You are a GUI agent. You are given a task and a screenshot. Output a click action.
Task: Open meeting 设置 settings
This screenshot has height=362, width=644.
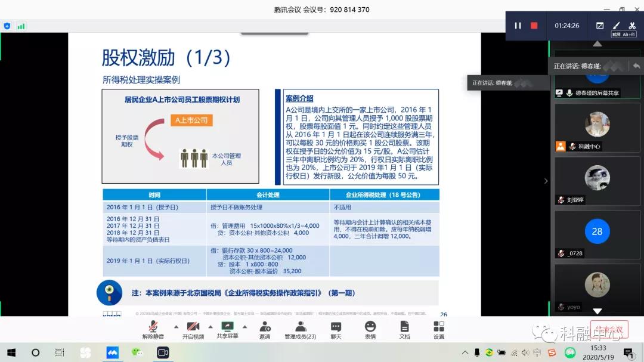439,329
